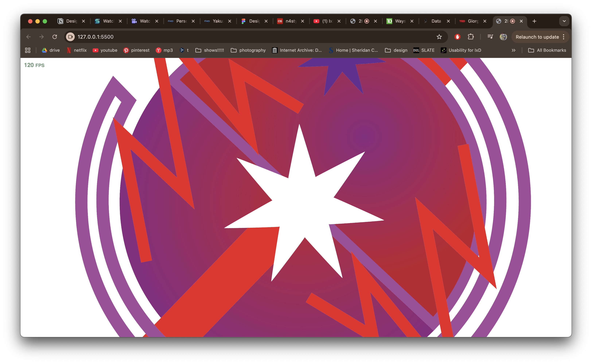
Task: Click the video camera icon in the address bar
Action: [70, 37]
